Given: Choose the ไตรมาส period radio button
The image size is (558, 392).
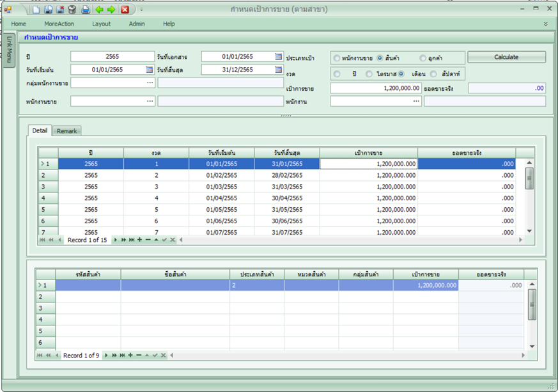Looking at the screenshot, I should click(x=369, y=74).
